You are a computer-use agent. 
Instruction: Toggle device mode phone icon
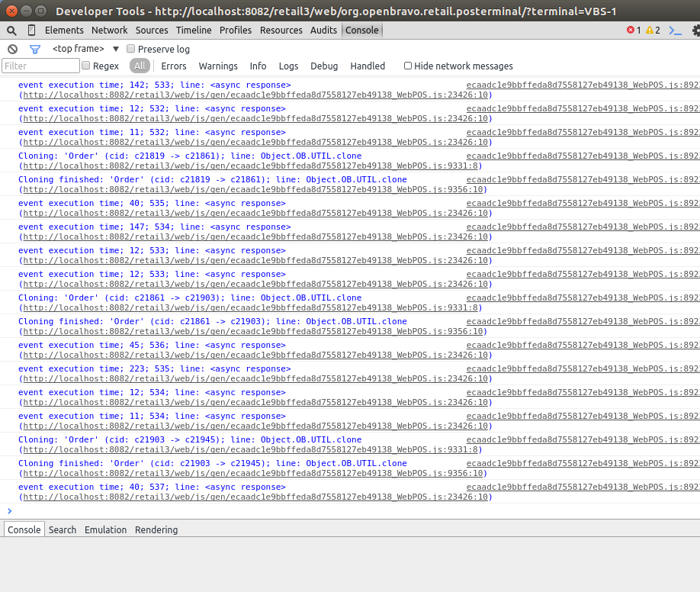click(31, 31)
